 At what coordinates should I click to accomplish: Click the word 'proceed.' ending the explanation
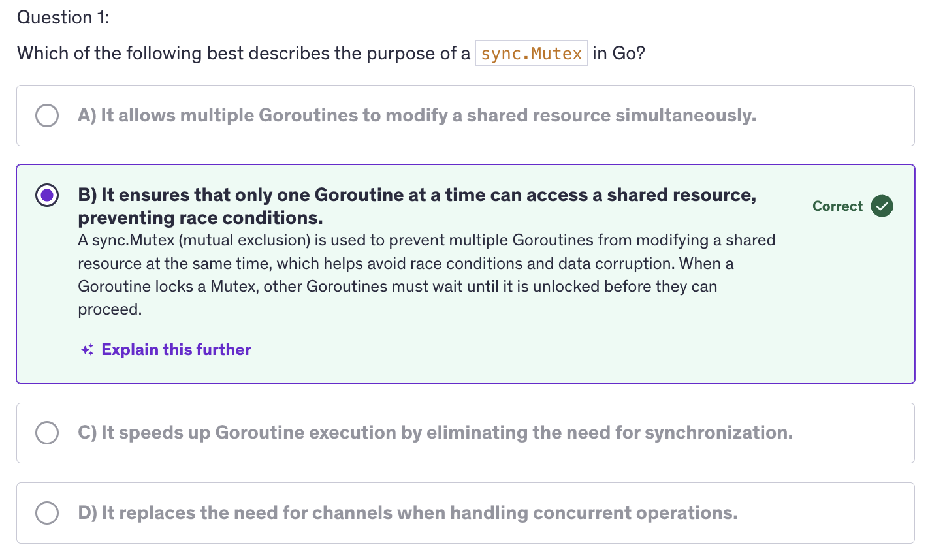point(110,309)
